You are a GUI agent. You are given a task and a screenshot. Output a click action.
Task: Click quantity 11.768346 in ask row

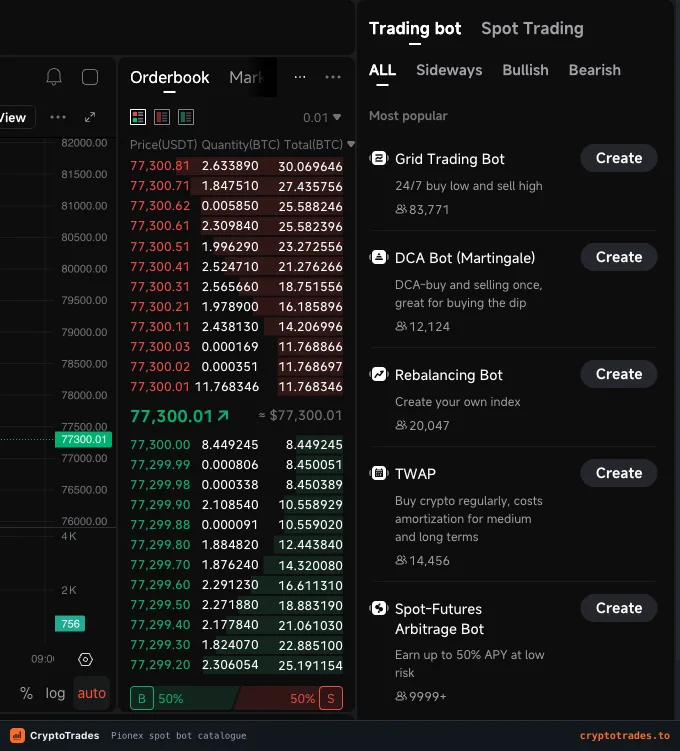[227, 387]
